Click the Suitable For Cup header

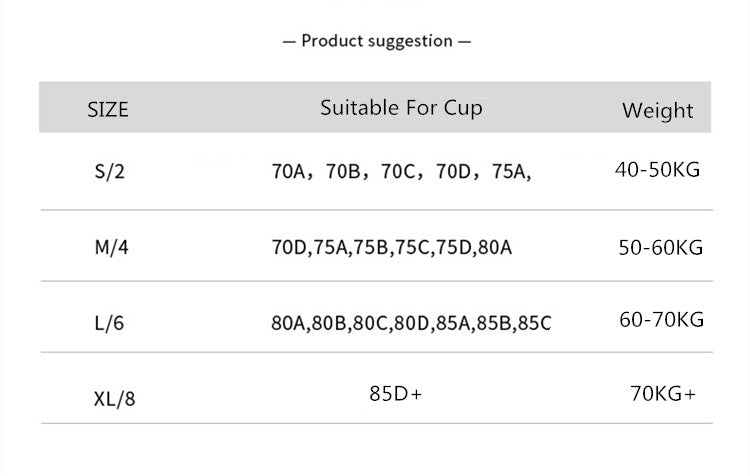click(401, 107)
